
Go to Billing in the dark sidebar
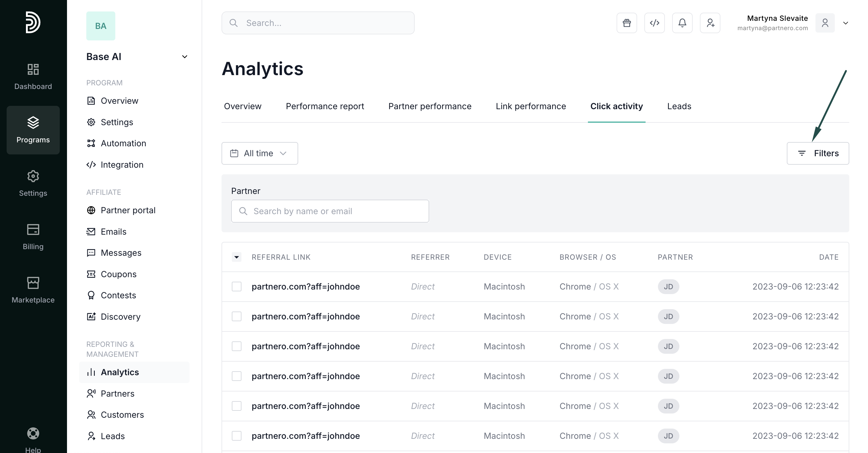pyautogui.click(x=33, y=237)
